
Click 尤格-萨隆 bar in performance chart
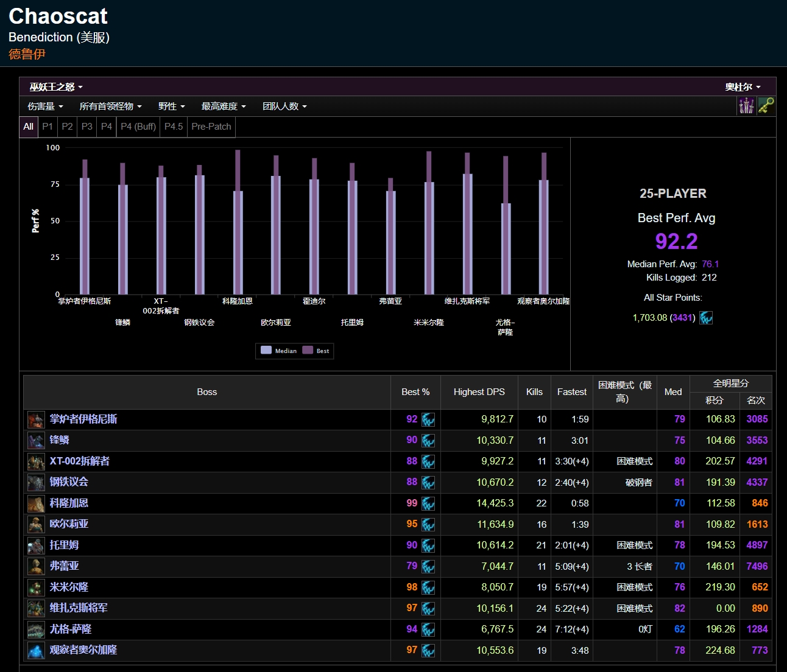pyautogui.click(x=506, y=225)
